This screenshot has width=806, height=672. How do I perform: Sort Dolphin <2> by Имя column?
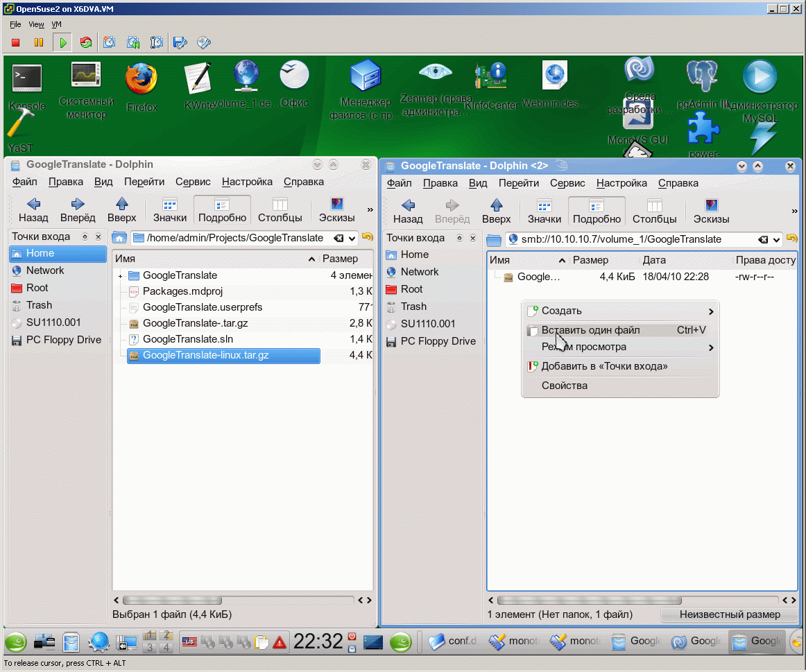[527, 261]
